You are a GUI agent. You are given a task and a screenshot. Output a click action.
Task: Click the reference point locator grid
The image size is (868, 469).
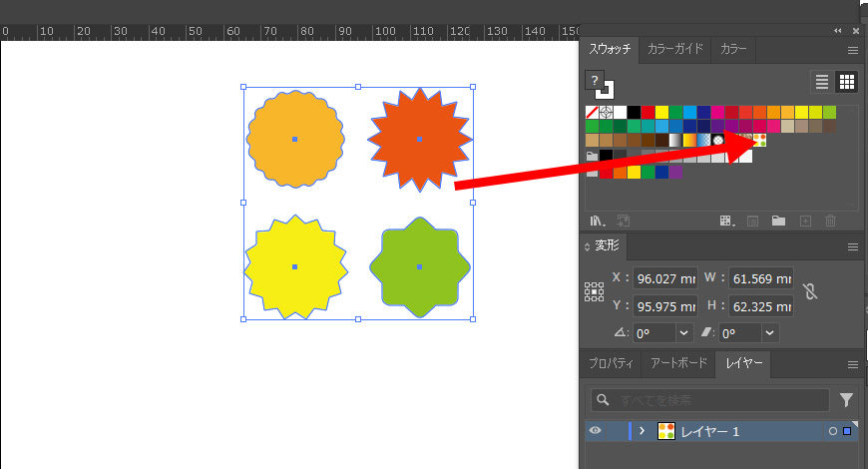point(595,291)
